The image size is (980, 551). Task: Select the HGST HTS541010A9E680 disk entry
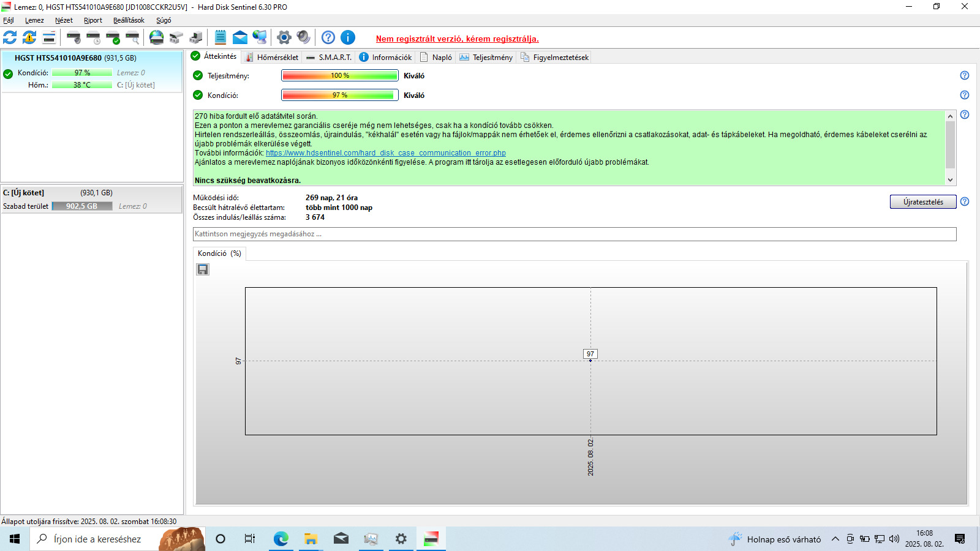click(92, 71)
